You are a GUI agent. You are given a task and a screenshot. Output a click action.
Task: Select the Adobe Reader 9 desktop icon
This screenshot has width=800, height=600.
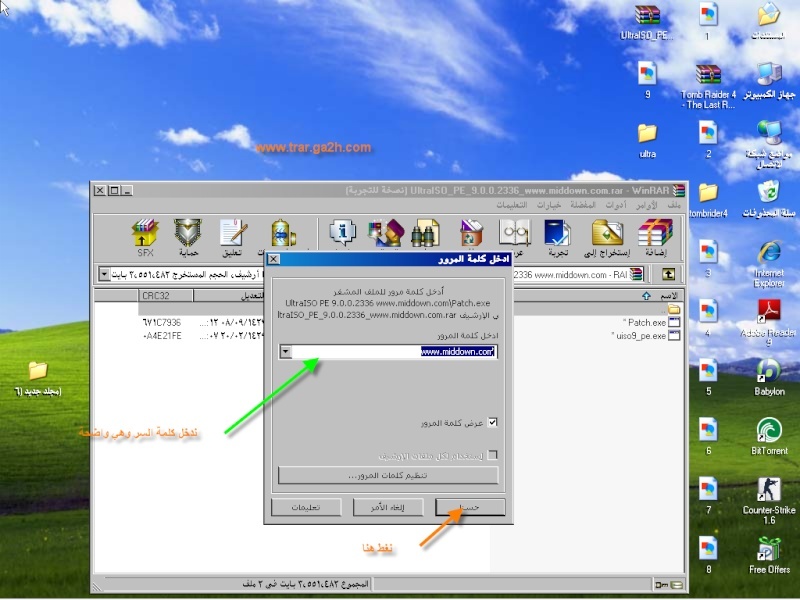point(769,323)
